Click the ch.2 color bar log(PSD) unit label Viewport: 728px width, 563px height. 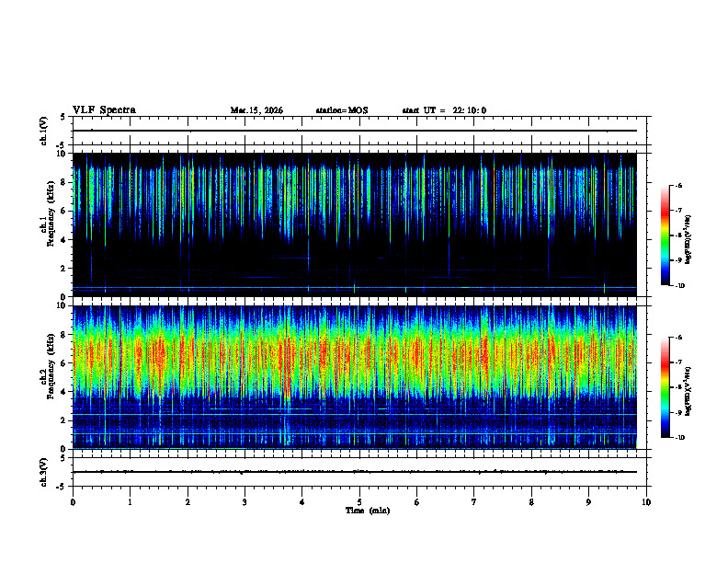tap(688, 391)
